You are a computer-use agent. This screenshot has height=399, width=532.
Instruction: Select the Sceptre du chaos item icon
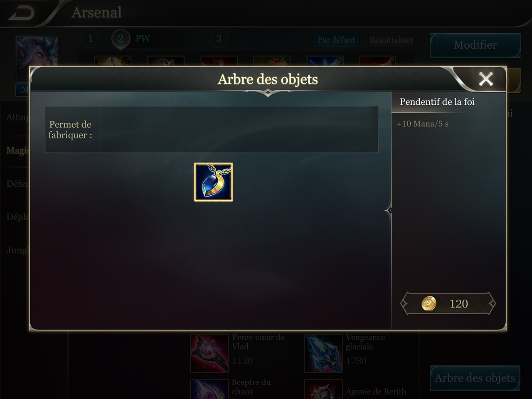pos(209,389)
